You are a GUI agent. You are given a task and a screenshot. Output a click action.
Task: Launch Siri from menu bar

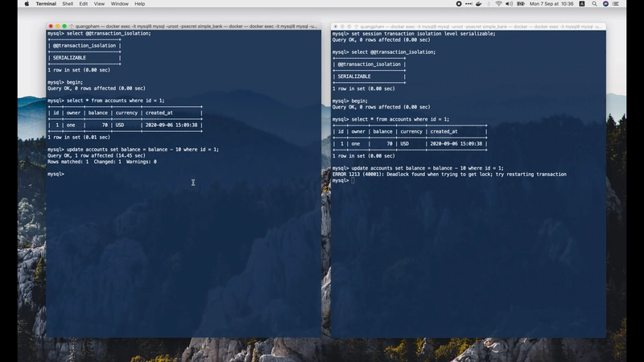pyautogui.click(x=605, y=4)
